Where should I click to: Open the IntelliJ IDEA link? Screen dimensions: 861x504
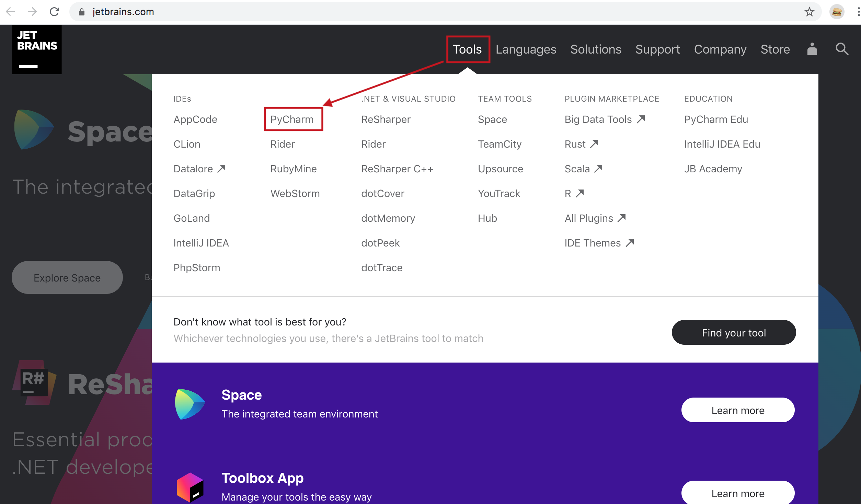(201, 243)
